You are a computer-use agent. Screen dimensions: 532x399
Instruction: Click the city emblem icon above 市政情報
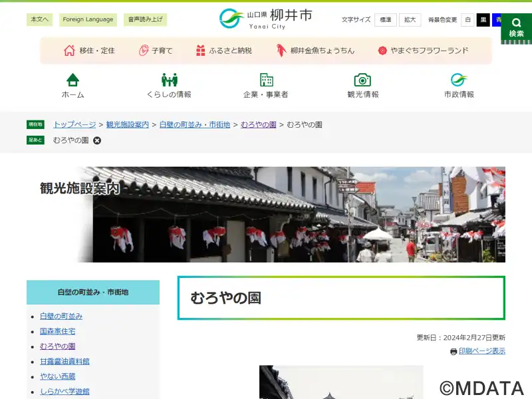tap(459, 80)
